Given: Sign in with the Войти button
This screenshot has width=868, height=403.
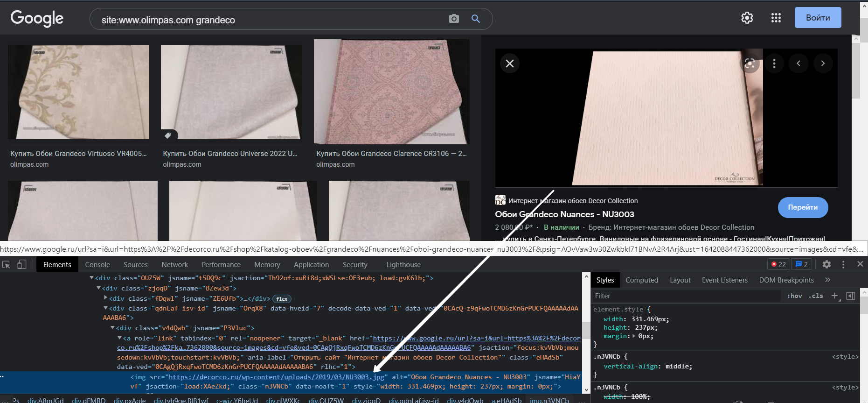Looking at the screenshot, I should tap(818, 18).
